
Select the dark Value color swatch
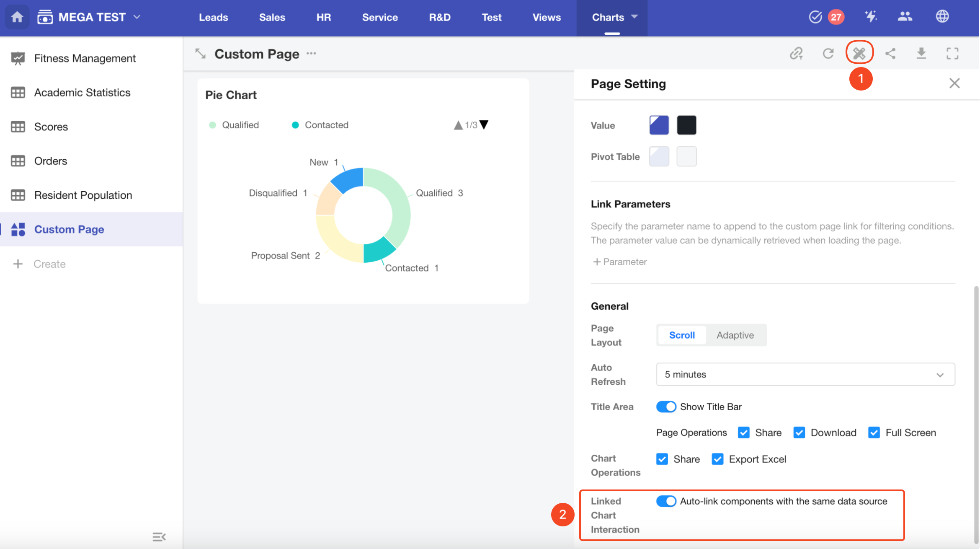pos(686,125)
